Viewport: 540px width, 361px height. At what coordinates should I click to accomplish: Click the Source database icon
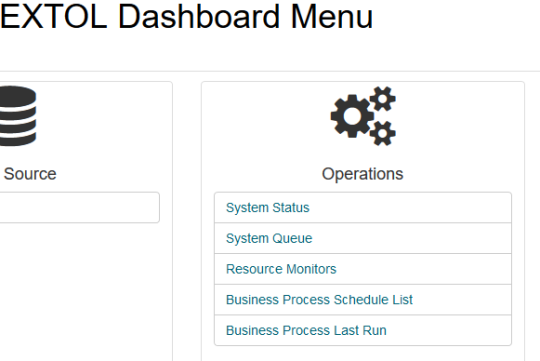pos(18,116)
